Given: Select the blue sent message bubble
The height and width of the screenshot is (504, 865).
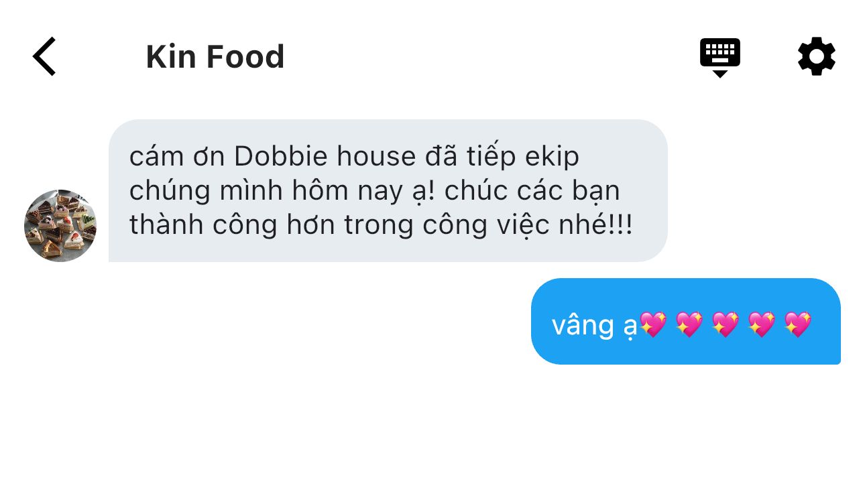Looking at the screenshot, I should (685, 321).
